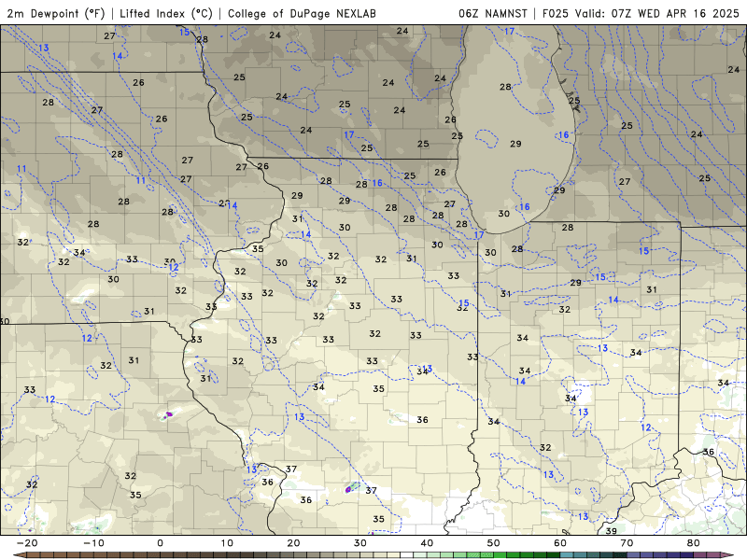Screen dimensions: 747x560
Task: Click the "06Z NAMNST" model run label
Action: point(493,13)
